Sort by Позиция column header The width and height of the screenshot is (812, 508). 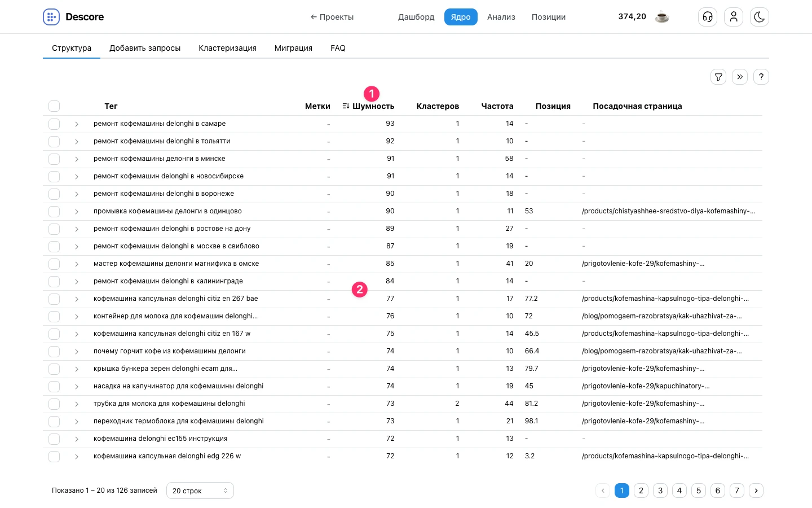click(x=553, y=106)
